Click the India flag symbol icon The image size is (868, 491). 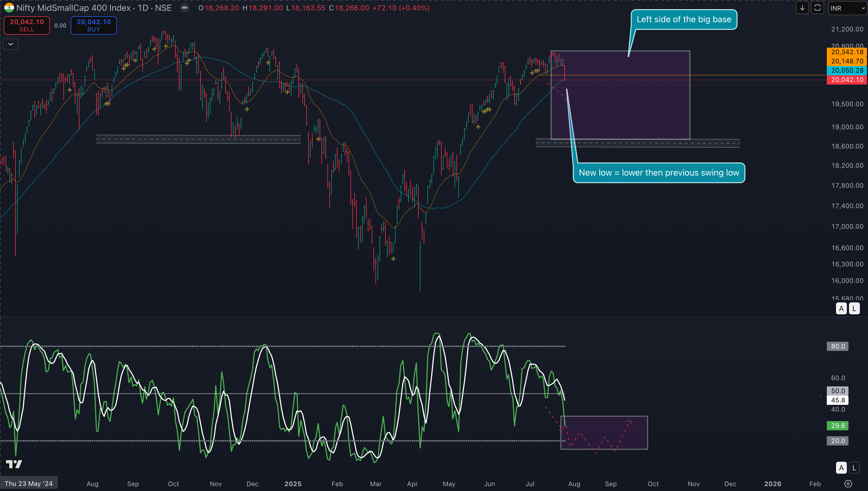pyautogui.click(x=9, y=8)
